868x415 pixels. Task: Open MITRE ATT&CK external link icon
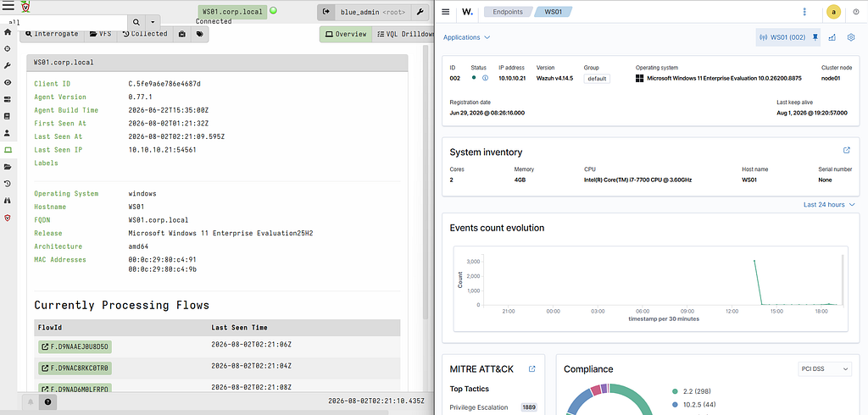532,369
